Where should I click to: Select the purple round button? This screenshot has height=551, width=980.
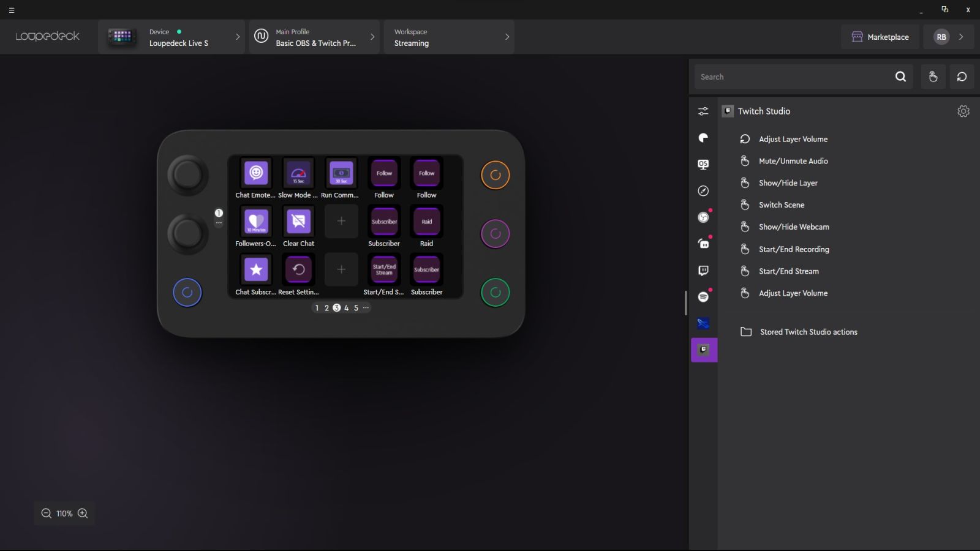(x=496, y=234)
